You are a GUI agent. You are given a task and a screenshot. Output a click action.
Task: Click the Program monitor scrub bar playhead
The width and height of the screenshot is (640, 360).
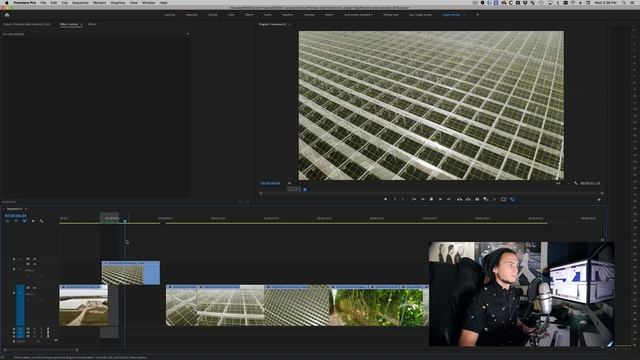tap(305, 189)
